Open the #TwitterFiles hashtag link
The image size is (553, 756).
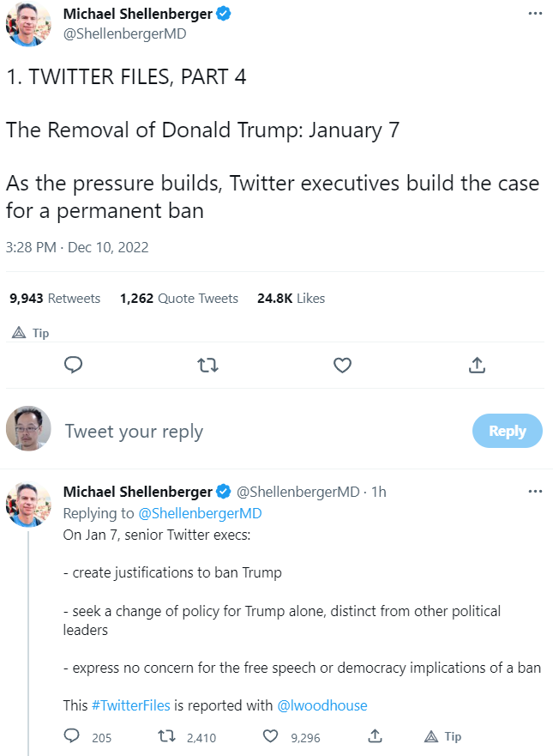coord(131,705)
